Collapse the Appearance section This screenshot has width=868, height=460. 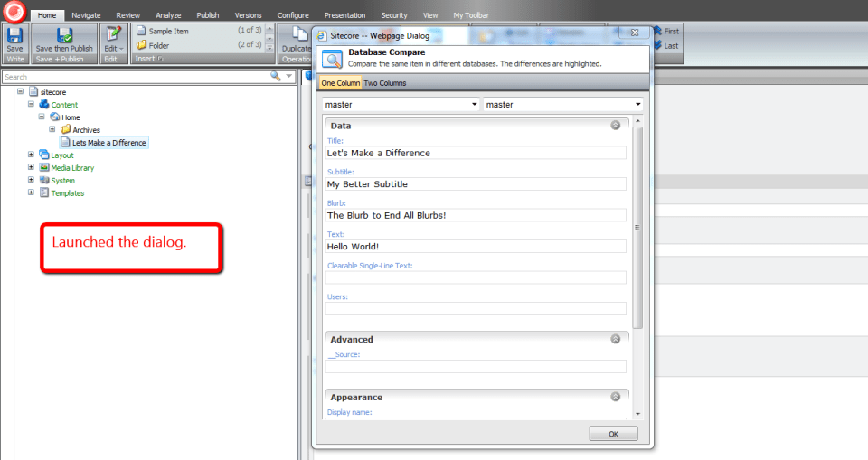615,397
